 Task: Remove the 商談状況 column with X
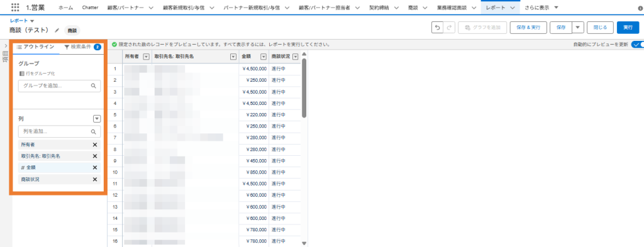[95, 179]
